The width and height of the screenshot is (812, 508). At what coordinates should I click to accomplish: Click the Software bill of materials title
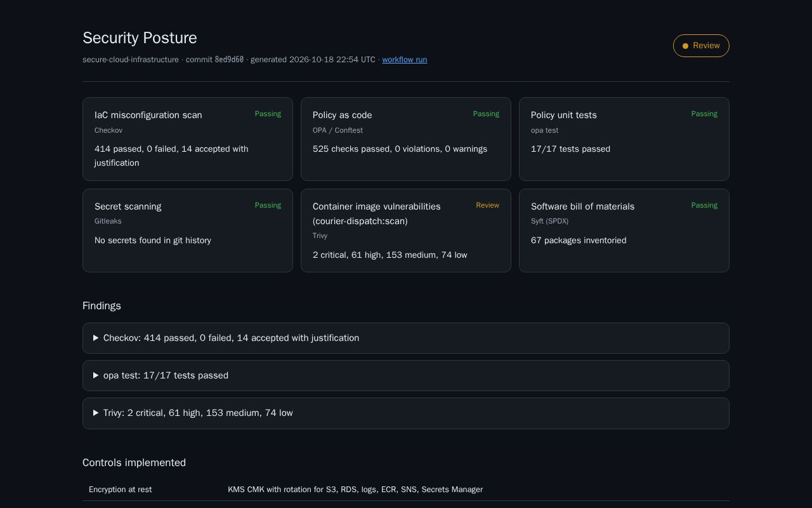click(583, 206)
